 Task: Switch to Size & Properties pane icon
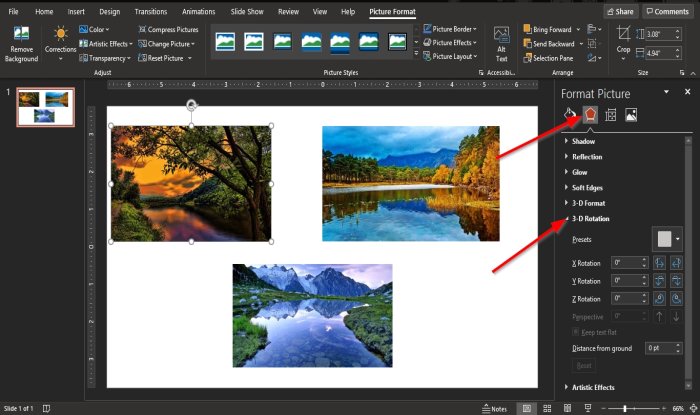(611, 114)
